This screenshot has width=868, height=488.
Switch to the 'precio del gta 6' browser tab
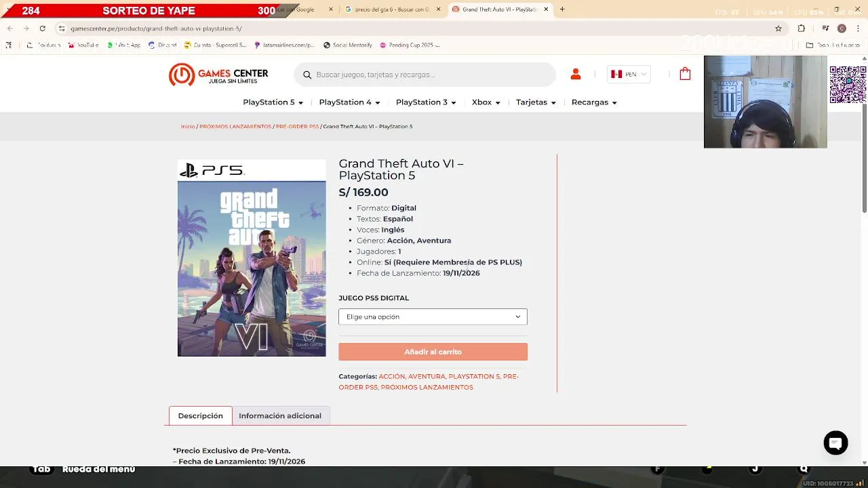pyautogui.click(x=393, y=9)
